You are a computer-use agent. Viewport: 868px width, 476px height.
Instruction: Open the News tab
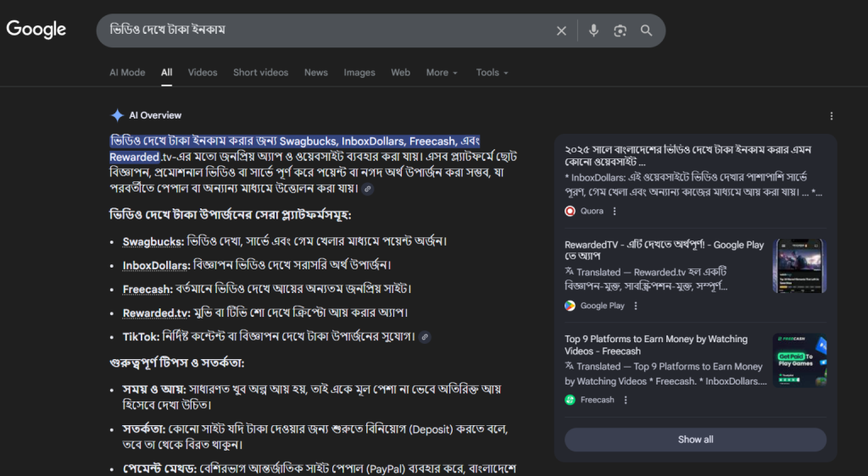coord(316,73)
